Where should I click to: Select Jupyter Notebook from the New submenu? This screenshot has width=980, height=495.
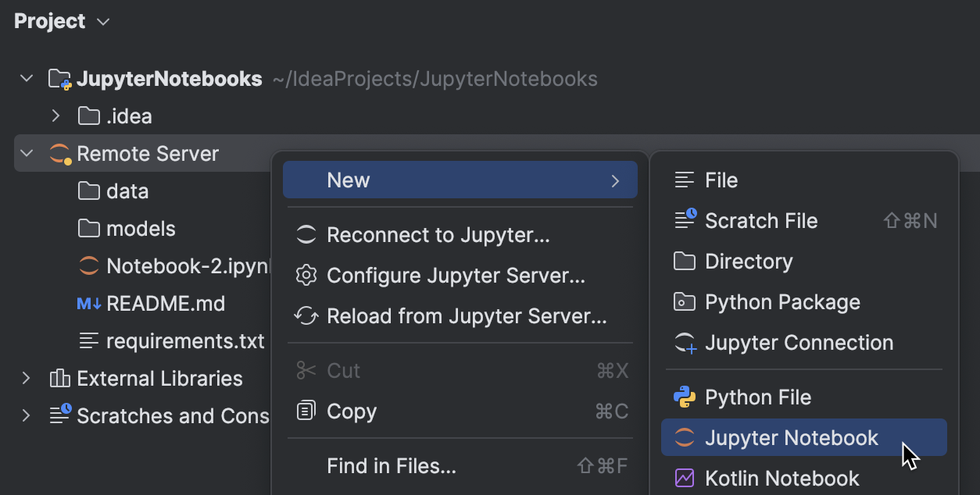point(791,438)
